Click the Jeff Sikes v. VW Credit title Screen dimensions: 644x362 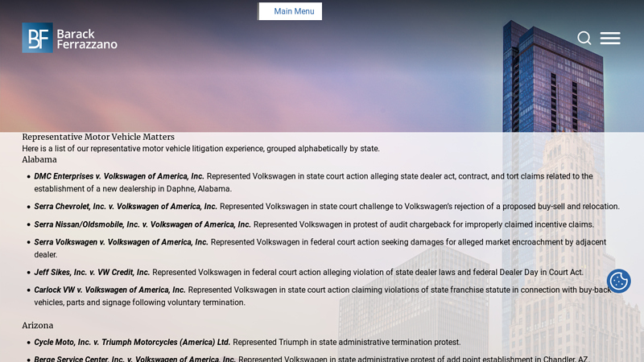point(92,272)
